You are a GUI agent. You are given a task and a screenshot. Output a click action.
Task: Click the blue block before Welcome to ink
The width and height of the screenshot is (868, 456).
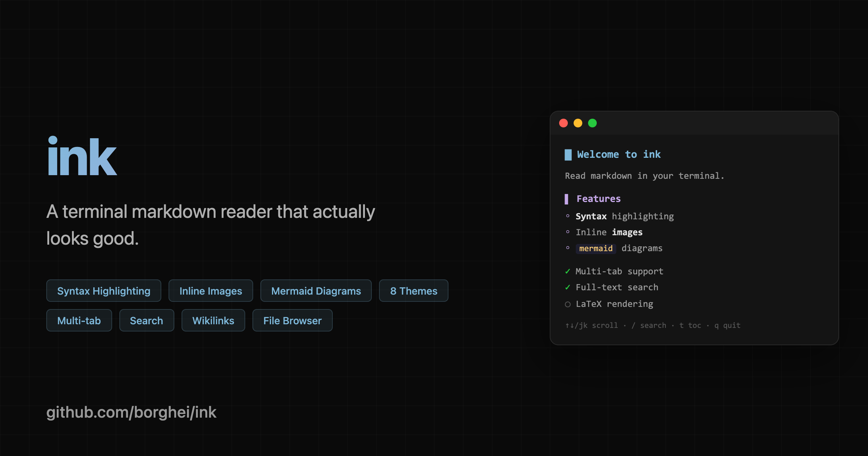click(568, 155)
